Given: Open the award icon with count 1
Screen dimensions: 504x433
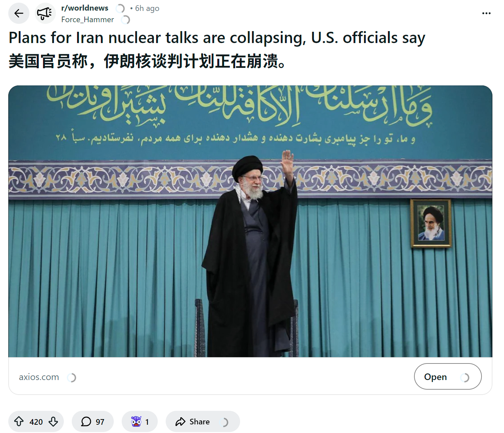Looking at the screenshot, I should click(140, 421).
